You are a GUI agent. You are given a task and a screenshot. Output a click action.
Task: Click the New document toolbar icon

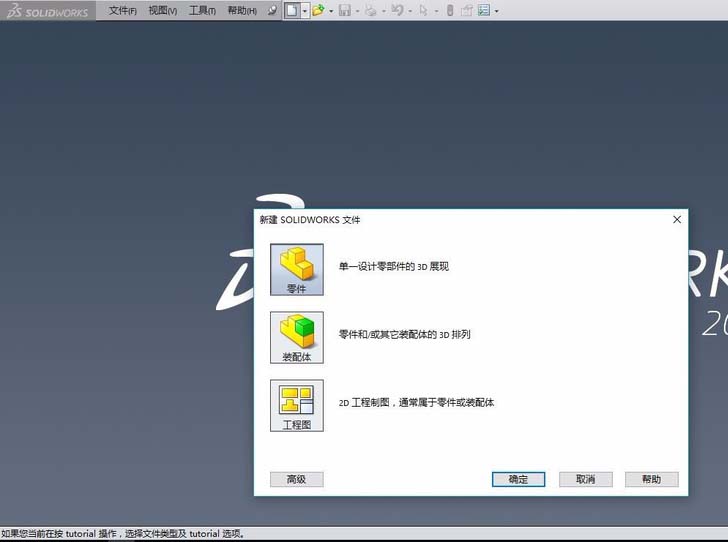(x=292, y=10)
